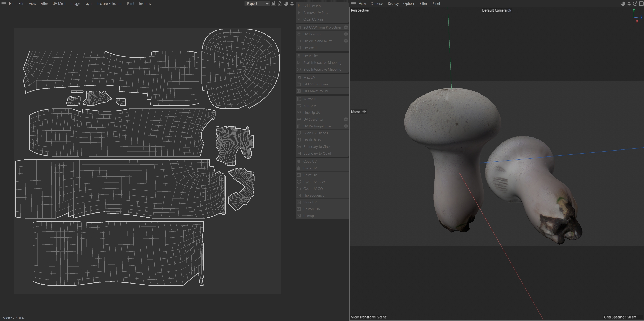Click the Default Camera link icon
This screenshot has width=644, height=321.
(x=509, y=10)
